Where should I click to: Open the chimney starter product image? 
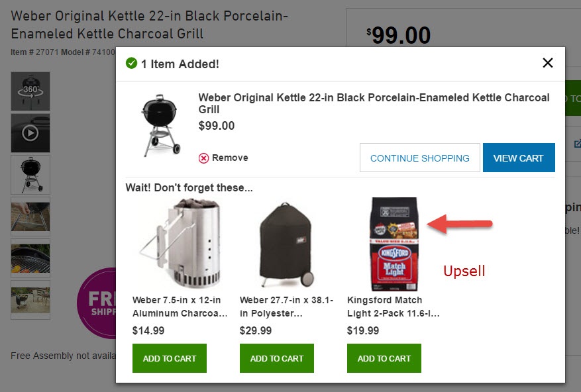pyautogui.click(x=181, y=243)
